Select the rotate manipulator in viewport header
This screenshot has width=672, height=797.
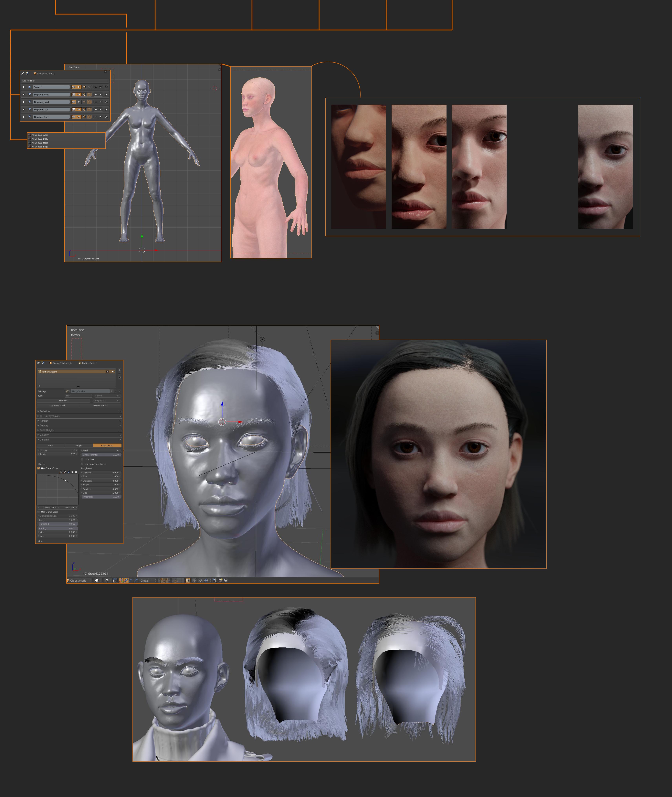131,580
